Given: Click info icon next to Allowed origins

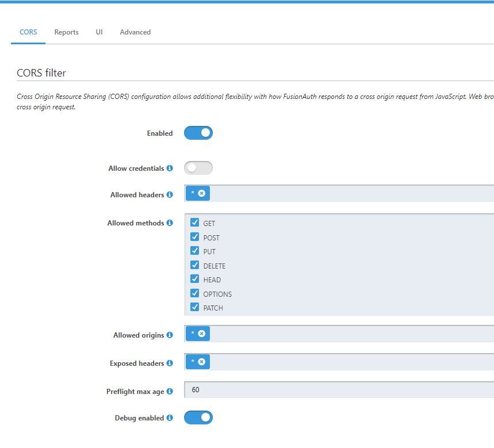Looking at the screenshot, I should [x=170, y=335].
